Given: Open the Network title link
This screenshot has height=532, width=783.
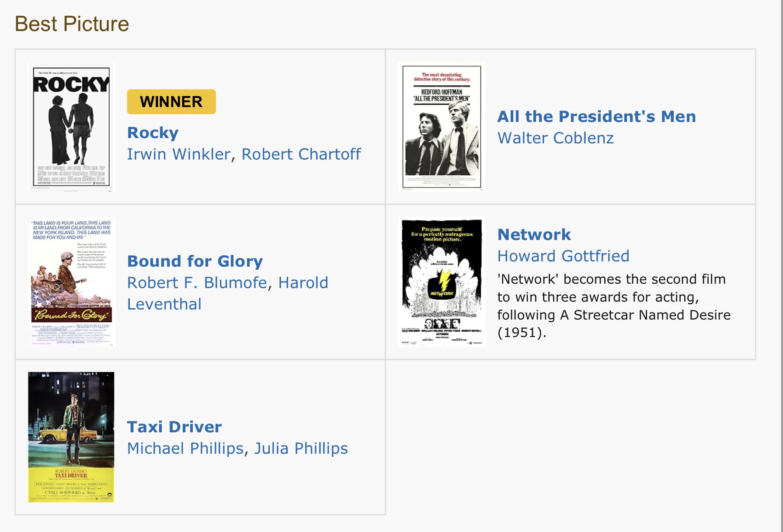Looking at the screenshot, I should 534,235.
